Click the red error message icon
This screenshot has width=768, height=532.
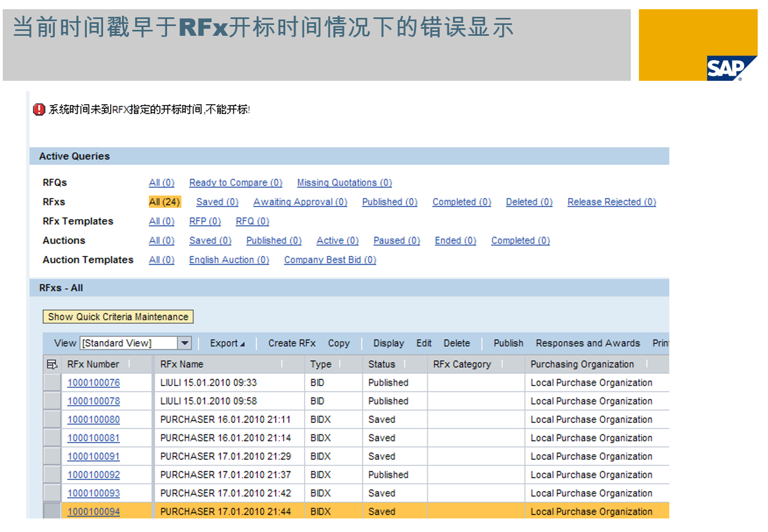coord(39,110)
